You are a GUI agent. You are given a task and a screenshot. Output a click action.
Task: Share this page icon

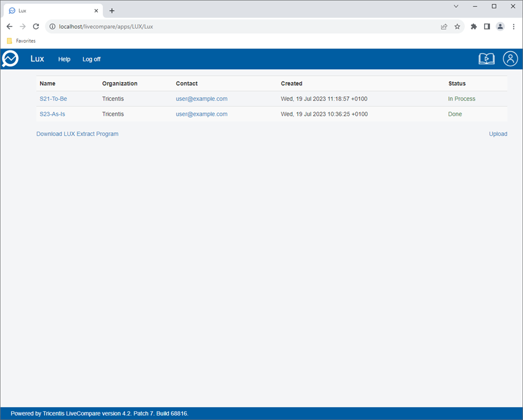pos(444,27)
